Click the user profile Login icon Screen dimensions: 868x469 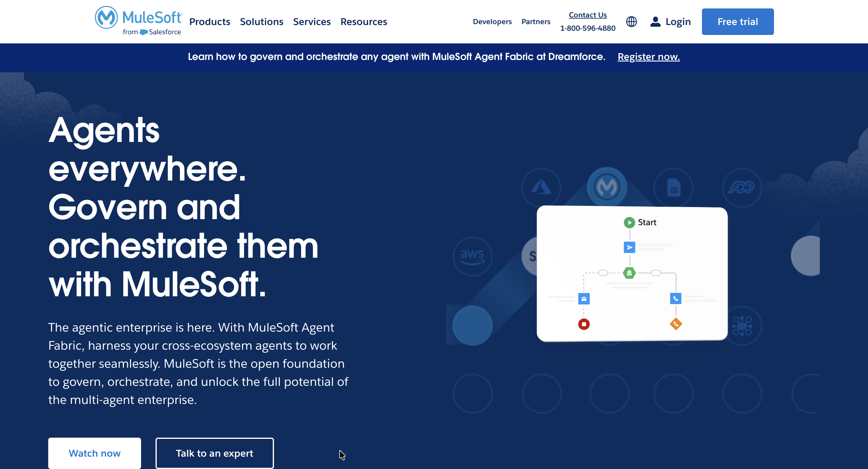tap(655, 22)
